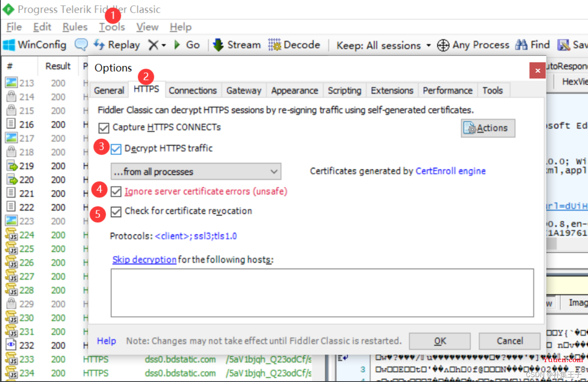Screen dimensions: 588x382
Task: Select session 220 green arrow icon
Action: (12, 179)
